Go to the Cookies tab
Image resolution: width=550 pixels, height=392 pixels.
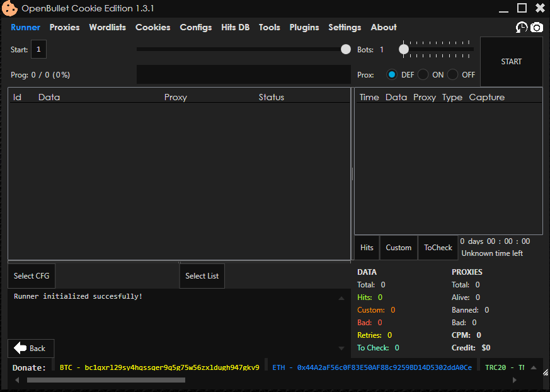[x=152, y=27]
